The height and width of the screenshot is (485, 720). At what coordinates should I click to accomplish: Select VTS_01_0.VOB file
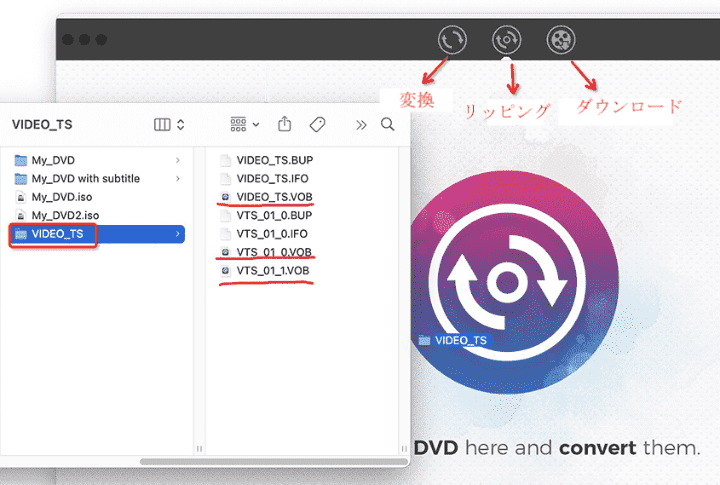click(274, 252)
